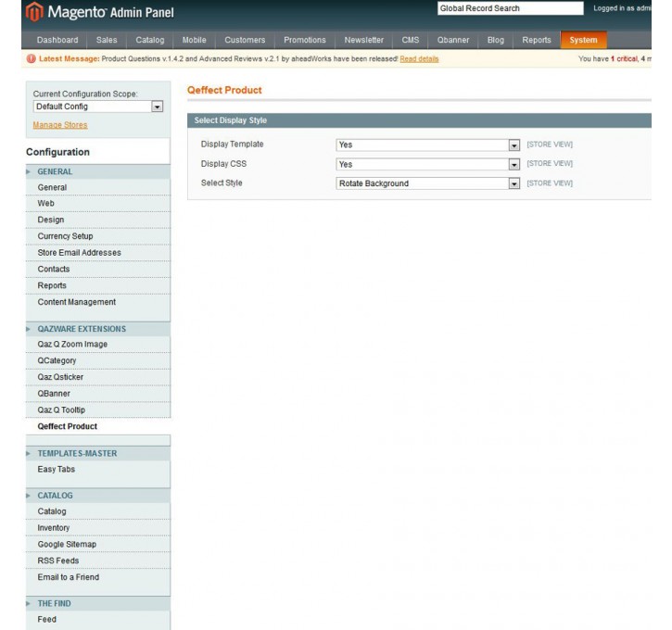The image size is (672, 630).
Task: Open the CMS menu
Action: click(410, 40)
